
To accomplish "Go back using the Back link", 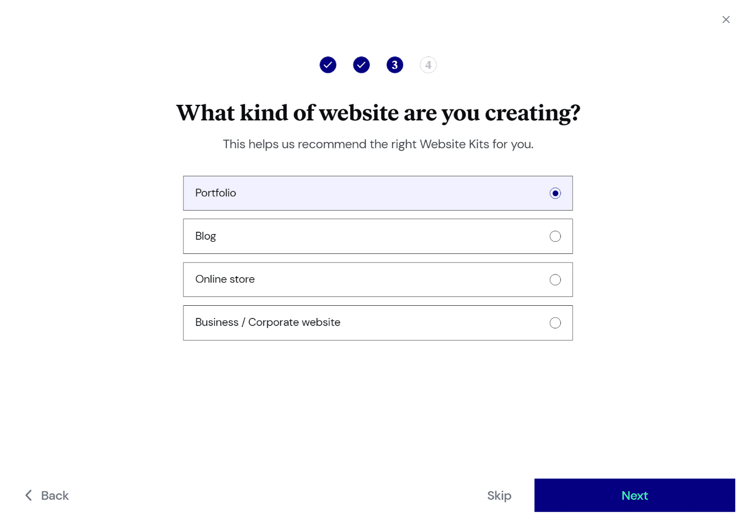I will pyautogui.click(x=47, y=495).
